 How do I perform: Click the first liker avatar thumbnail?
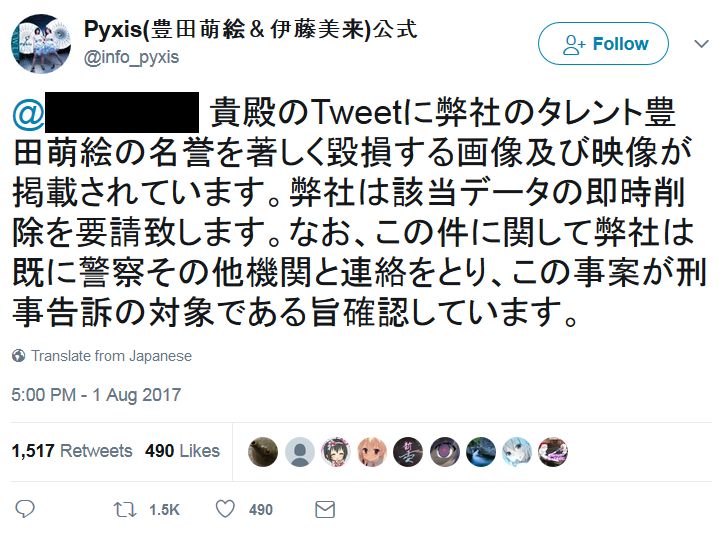[263, 451]
